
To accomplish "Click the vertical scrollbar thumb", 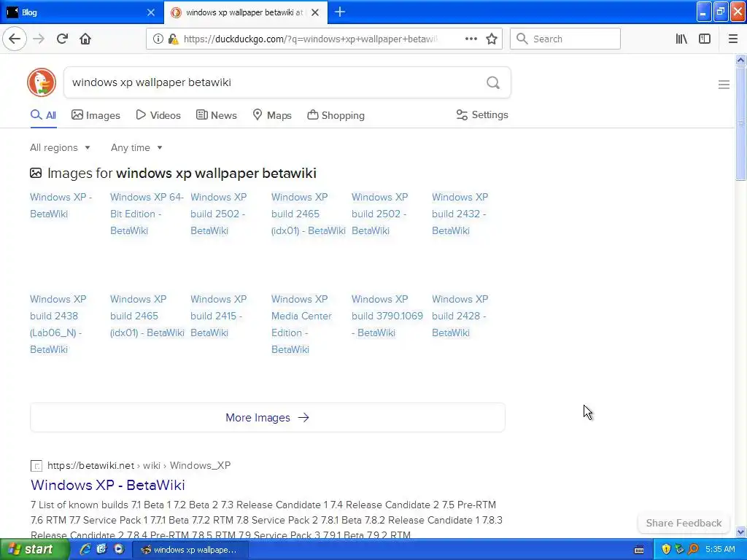I will pos(740,124).
